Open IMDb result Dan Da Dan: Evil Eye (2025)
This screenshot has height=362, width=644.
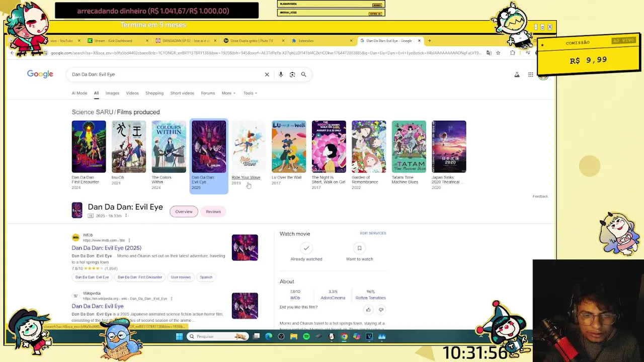click(106, 248)
